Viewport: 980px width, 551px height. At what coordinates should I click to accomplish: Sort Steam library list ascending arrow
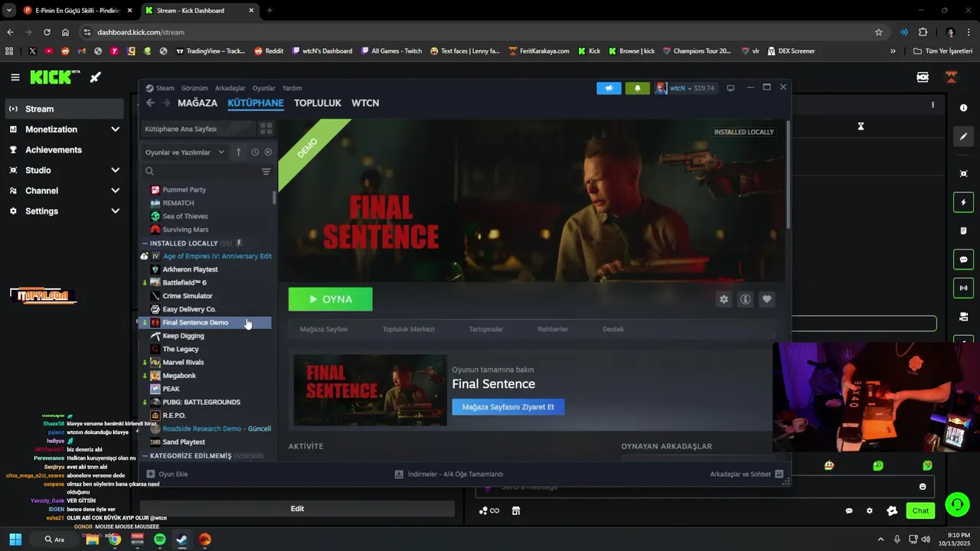point(238,152)
